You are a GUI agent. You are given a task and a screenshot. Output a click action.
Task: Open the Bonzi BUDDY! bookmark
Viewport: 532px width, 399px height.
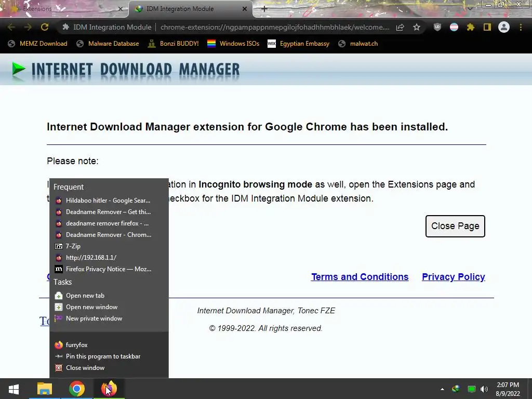tap(174, 44)
